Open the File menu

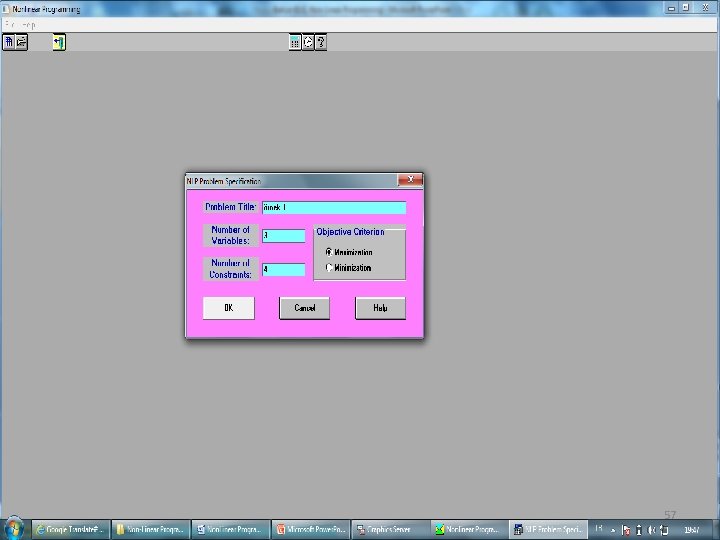pos(9,25)
